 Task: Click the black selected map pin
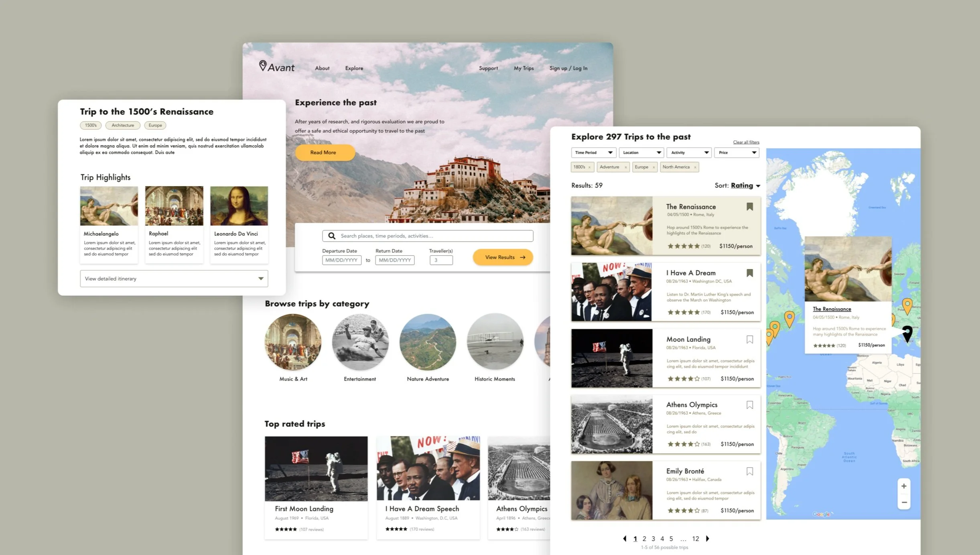click(907, 333)
